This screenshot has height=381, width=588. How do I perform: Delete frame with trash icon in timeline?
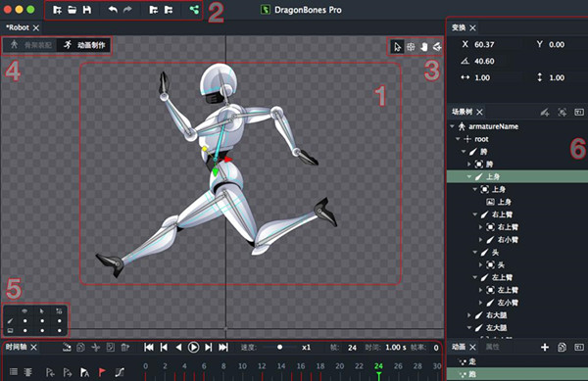pos(124,348)
